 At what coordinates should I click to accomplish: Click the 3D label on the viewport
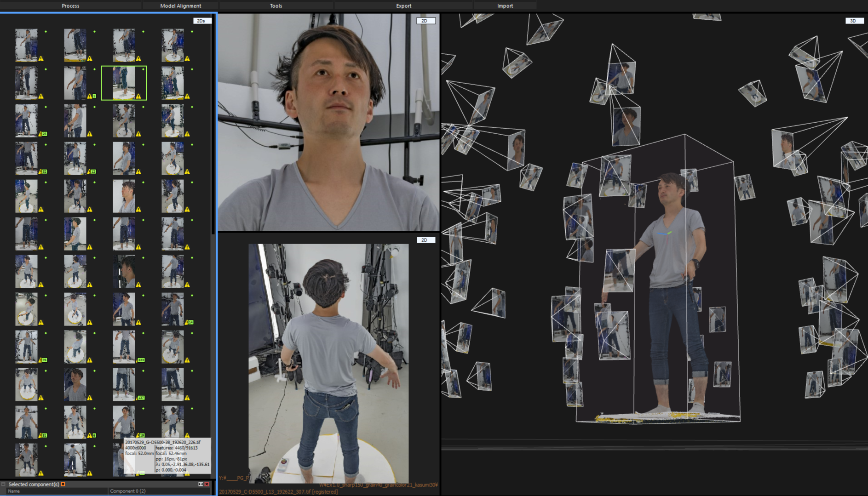(854, 21)
